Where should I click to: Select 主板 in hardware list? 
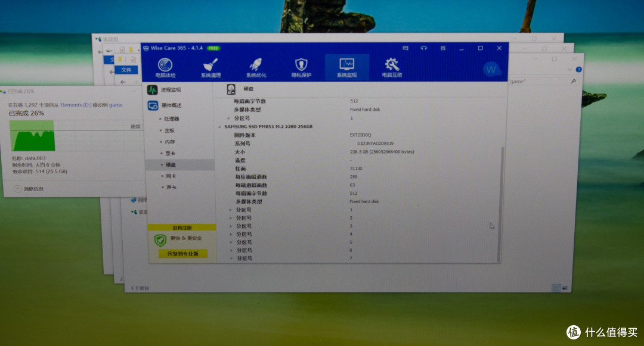click(x=169, y=130)
